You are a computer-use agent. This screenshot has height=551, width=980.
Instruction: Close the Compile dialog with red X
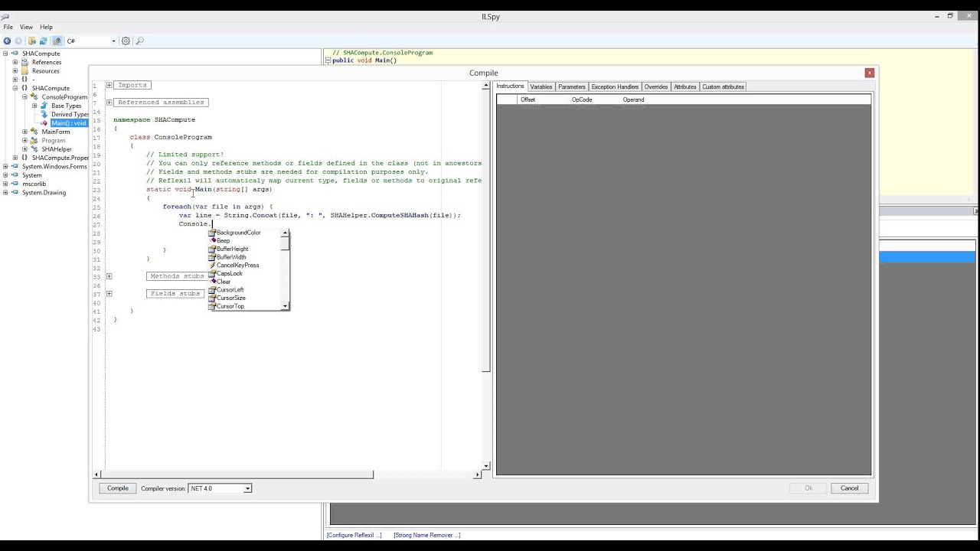click(x=869, y=73)
